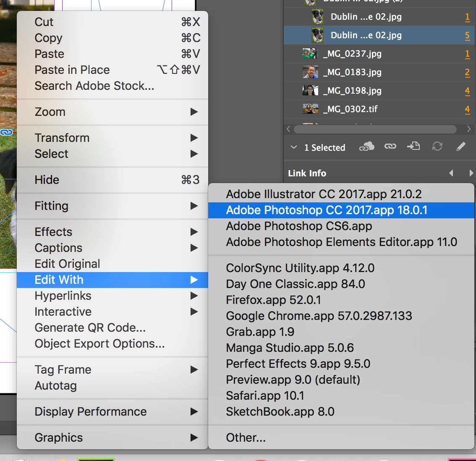476x461 pixels.
Task: Choose SketchBook.app 8.0
Action: (341, 411)
